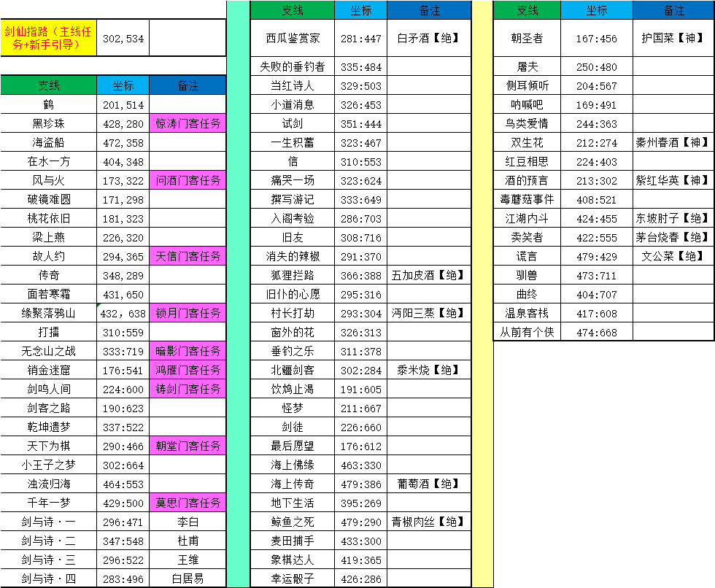Select the 朝圣者 quest cell
The image size is (715, 588).
coord(527,38)
